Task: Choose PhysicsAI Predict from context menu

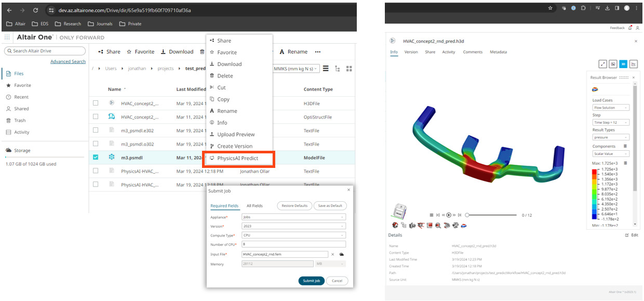Action: [x=237, y=158]
